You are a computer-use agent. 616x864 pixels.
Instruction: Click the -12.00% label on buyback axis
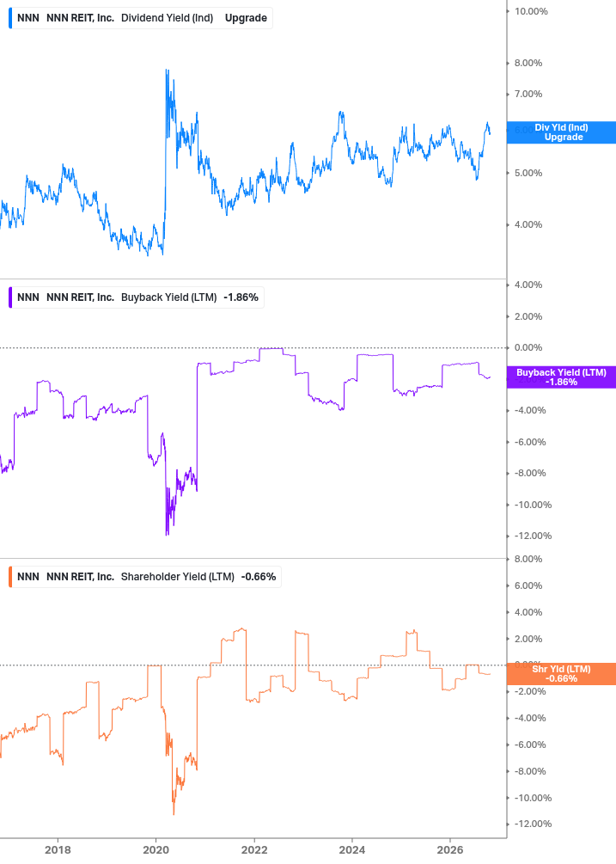533,536
